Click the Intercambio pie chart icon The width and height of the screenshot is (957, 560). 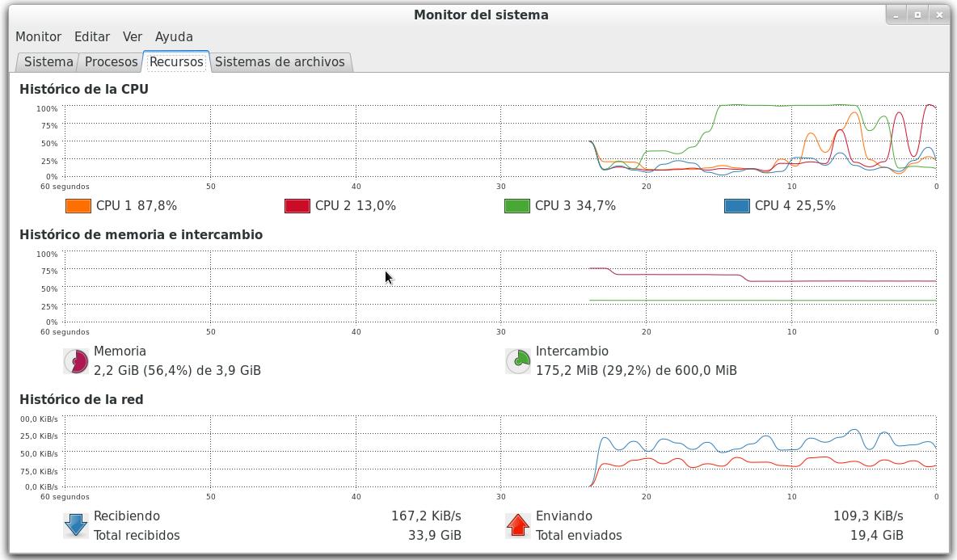coord(518,361)
